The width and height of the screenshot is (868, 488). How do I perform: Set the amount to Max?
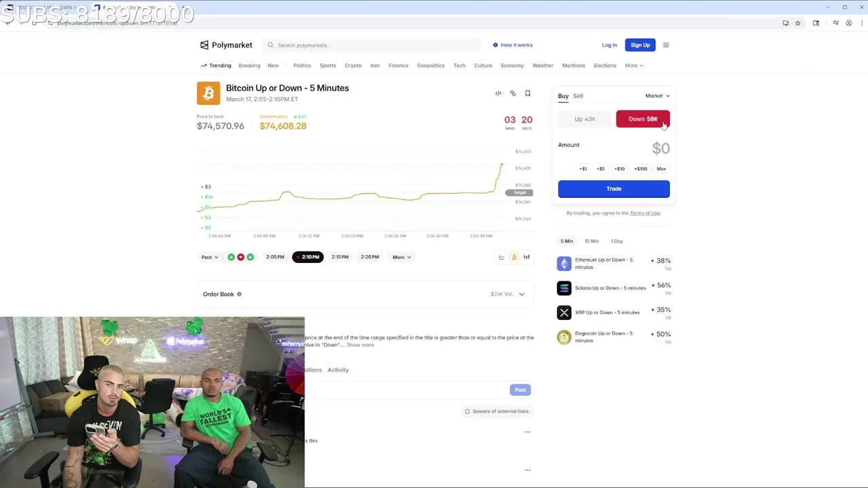coord(661,169)
